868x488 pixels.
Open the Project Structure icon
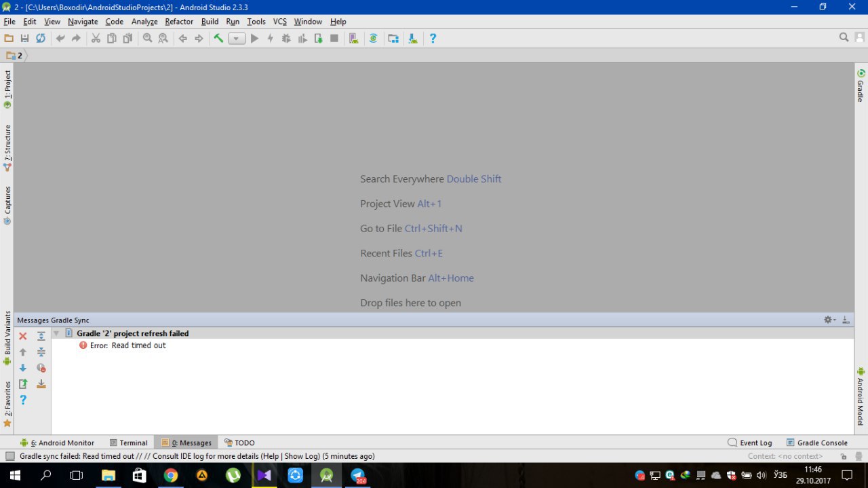coord(393,39)
